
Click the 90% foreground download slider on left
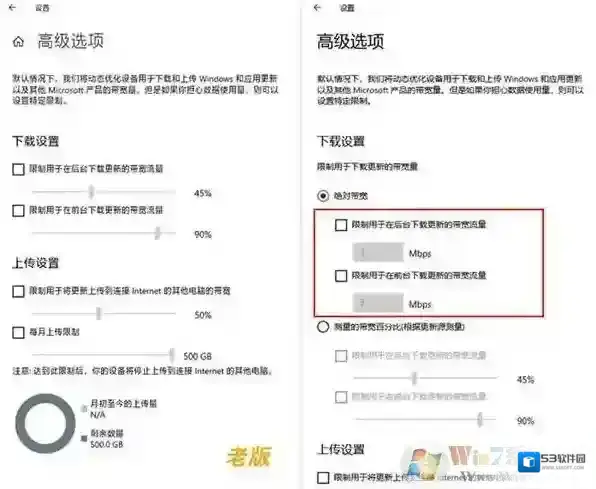[x=104, y=233]
